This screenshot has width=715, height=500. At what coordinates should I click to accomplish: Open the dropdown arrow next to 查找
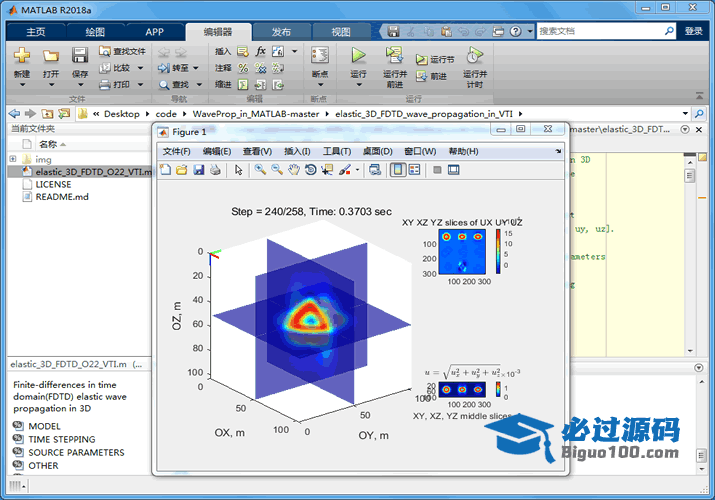coord(199,85)
